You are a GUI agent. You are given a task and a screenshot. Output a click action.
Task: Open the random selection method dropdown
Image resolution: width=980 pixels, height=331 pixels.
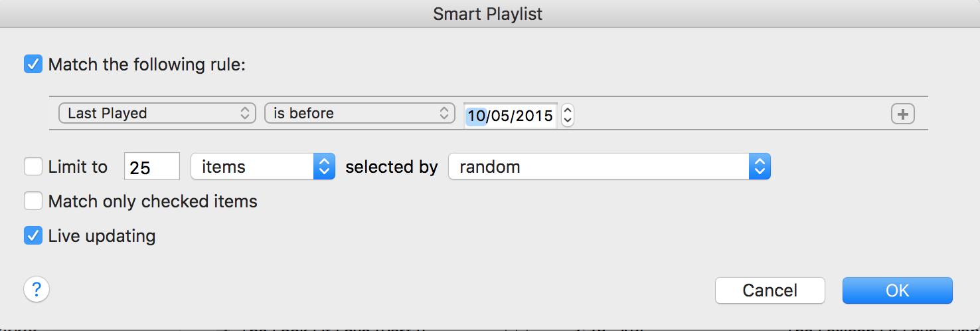(x=609, y=167)
